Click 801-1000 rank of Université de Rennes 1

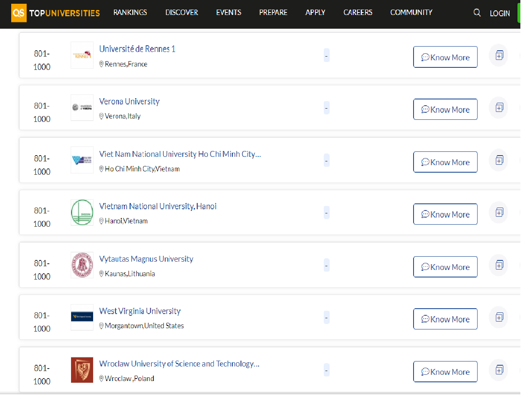[x=42, y=60]
